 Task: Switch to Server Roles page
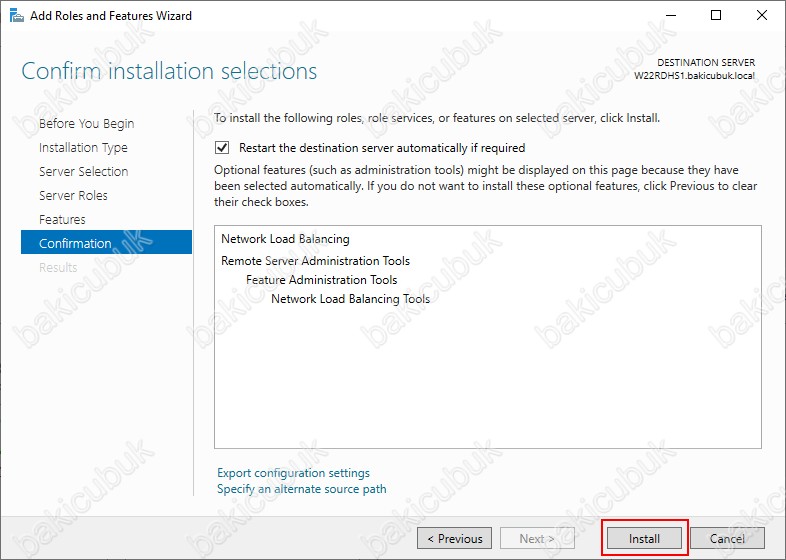[73, 196]
